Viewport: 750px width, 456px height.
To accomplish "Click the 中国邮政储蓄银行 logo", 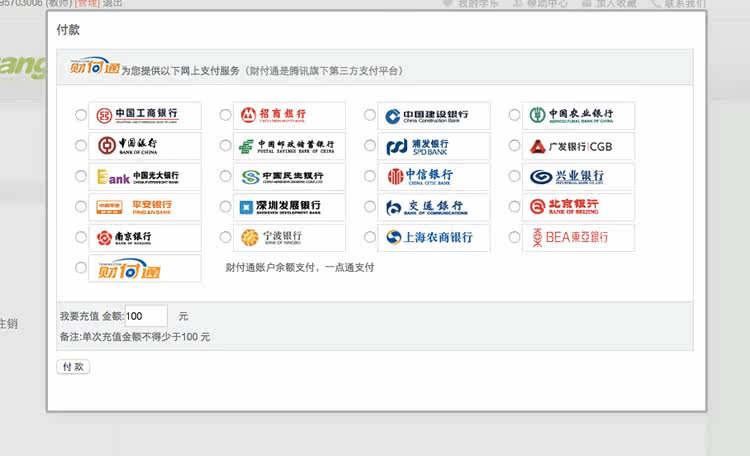I will pos(289,146).
